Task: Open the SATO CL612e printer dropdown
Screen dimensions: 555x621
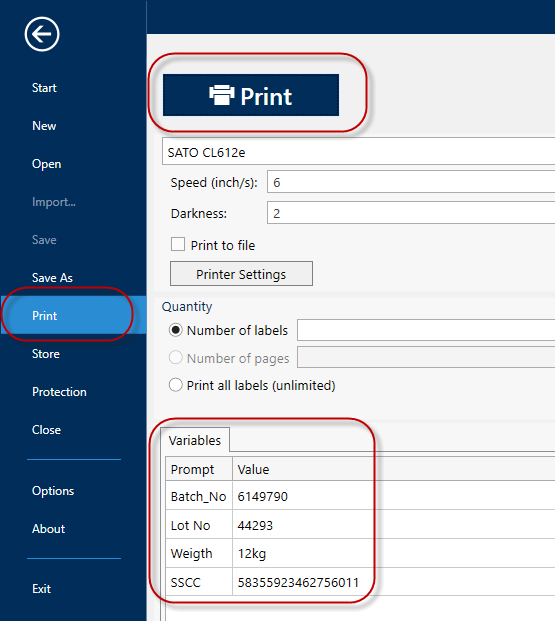Action: (358, 152)
